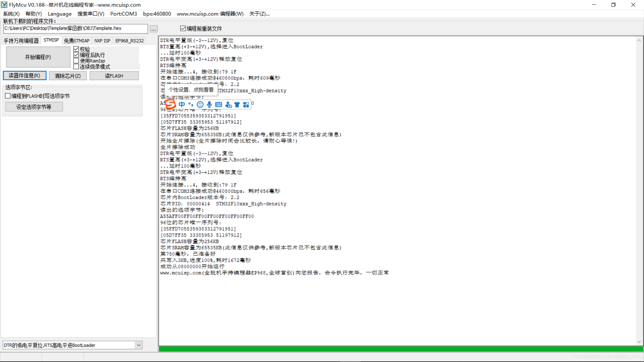Open Sogou skin shirt icon

237,105
